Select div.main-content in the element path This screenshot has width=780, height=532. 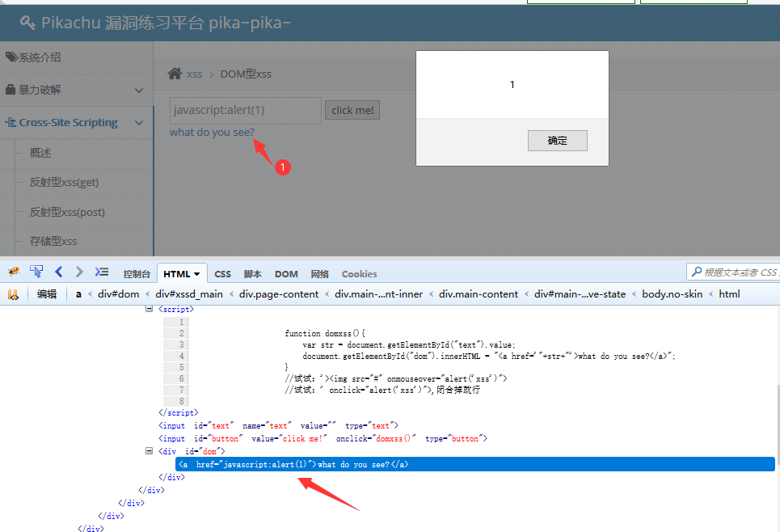click(x=478, y=294)
